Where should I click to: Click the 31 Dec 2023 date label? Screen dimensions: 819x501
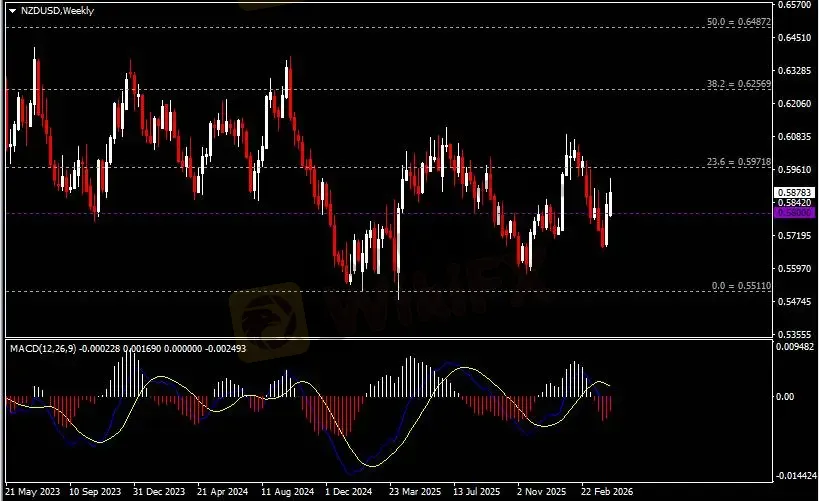tap(159, 492)
